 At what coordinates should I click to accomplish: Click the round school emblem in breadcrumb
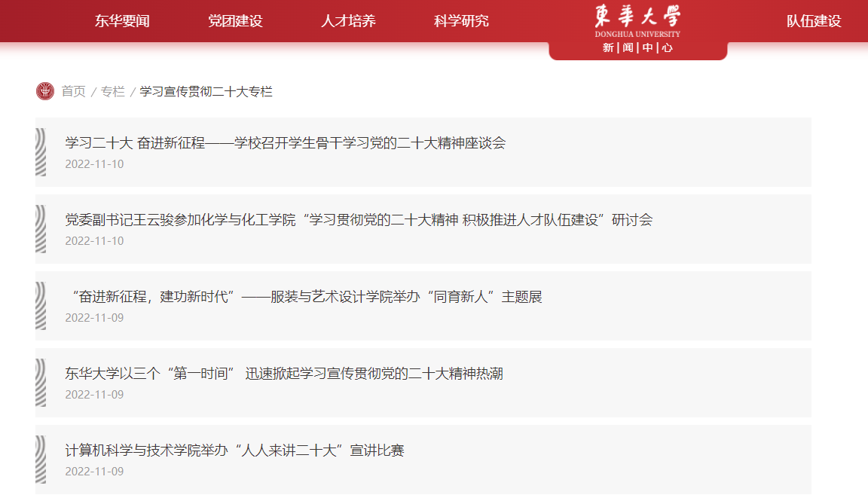[x=45, y=91]
